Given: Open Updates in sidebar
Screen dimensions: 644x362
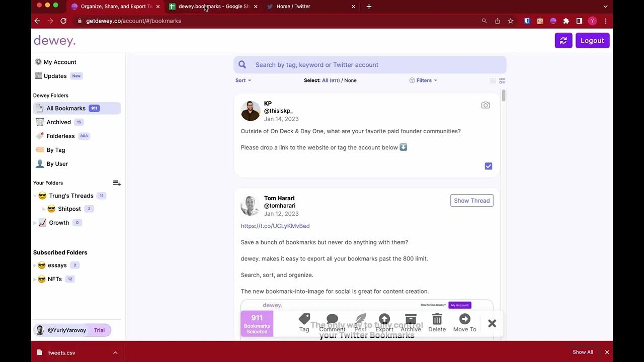Looking at the screenshot, I should 55,76.
